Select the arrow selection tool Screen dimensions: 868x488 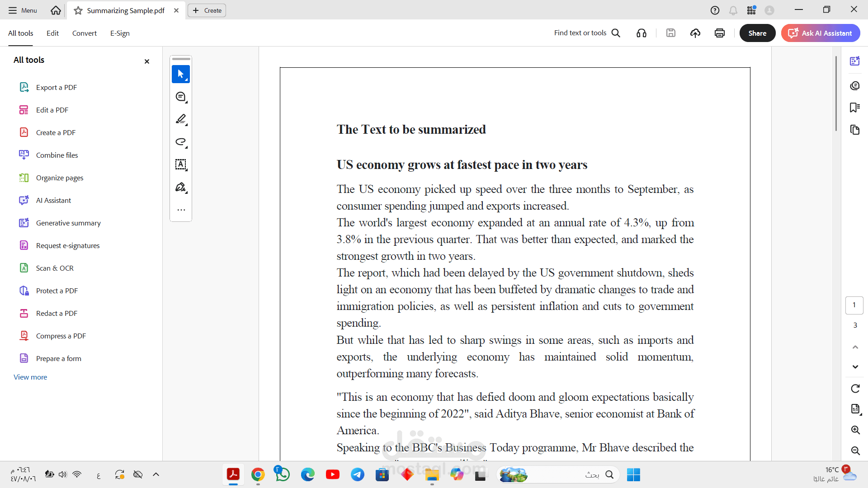coord(180,74)
